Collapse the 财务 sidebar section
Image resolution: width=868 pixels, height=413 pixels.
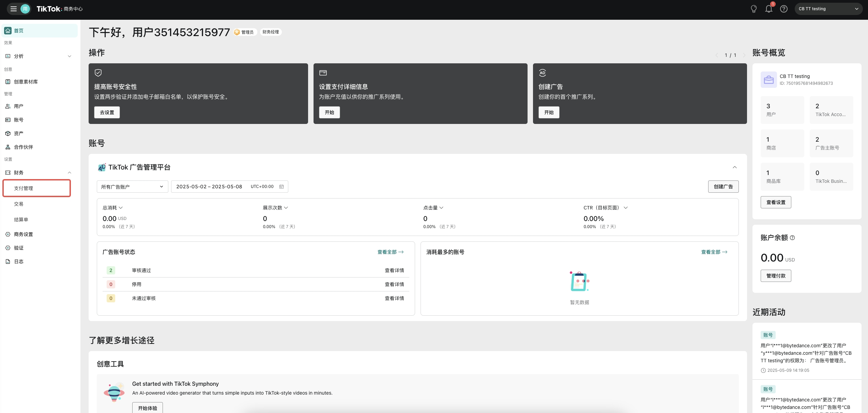tap(70, 173)
